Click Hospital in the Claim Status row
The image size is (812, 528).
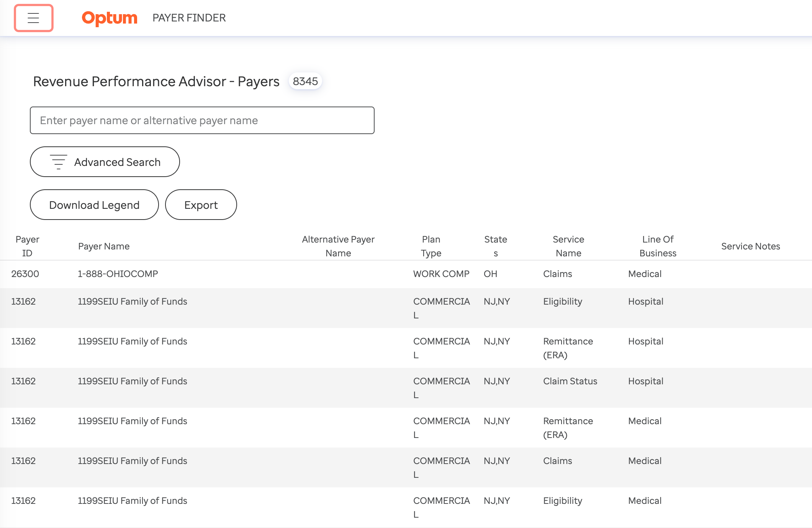pos(646,381)
